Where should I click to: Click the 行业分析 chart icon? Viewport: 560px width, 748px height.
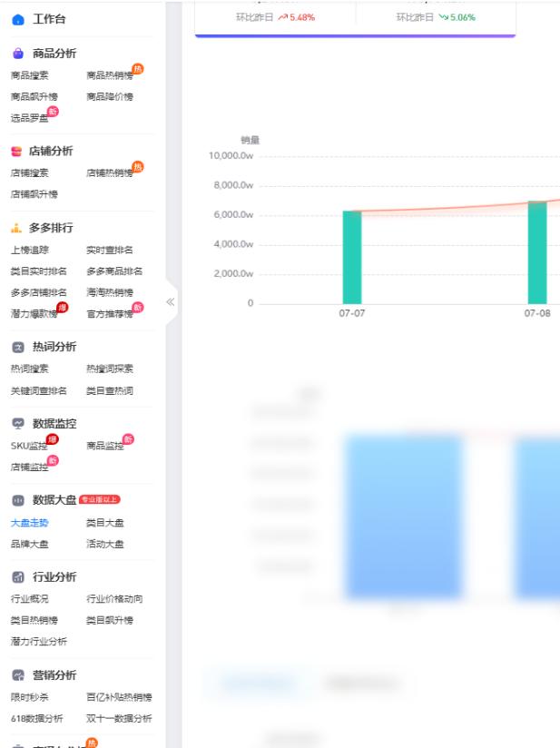(x=18, y=577)
